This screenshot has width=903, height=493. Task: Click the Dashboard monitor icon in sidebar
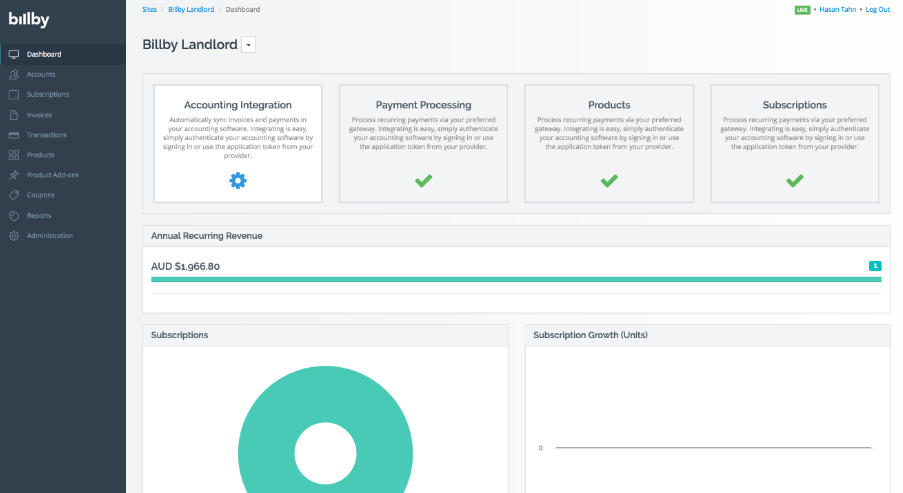(x=13, y=54)
